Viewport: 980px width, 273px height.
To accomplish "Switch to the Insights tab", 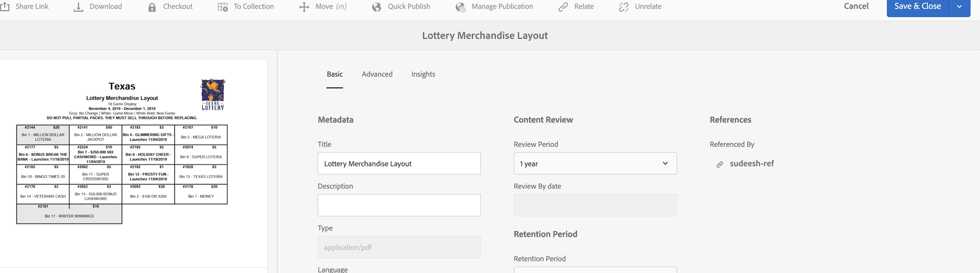I will coord(423,74).
